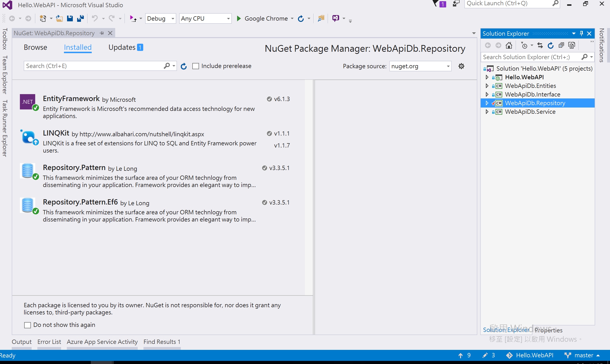
Task: Open the Solution Explorer window position dropdown
Action: point(574,34)
